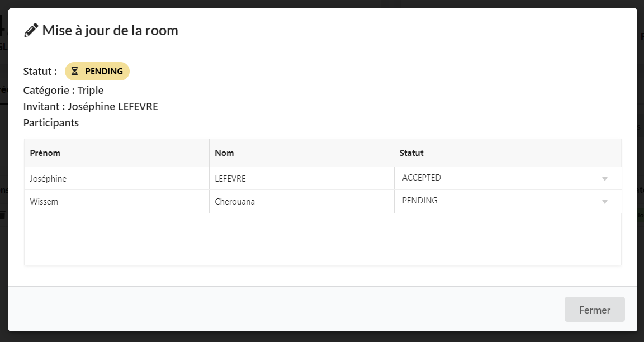The width and height of the screenshot is (644, 342).
Task: Select the Joséphine first name cell
Action: click(48, 179)
